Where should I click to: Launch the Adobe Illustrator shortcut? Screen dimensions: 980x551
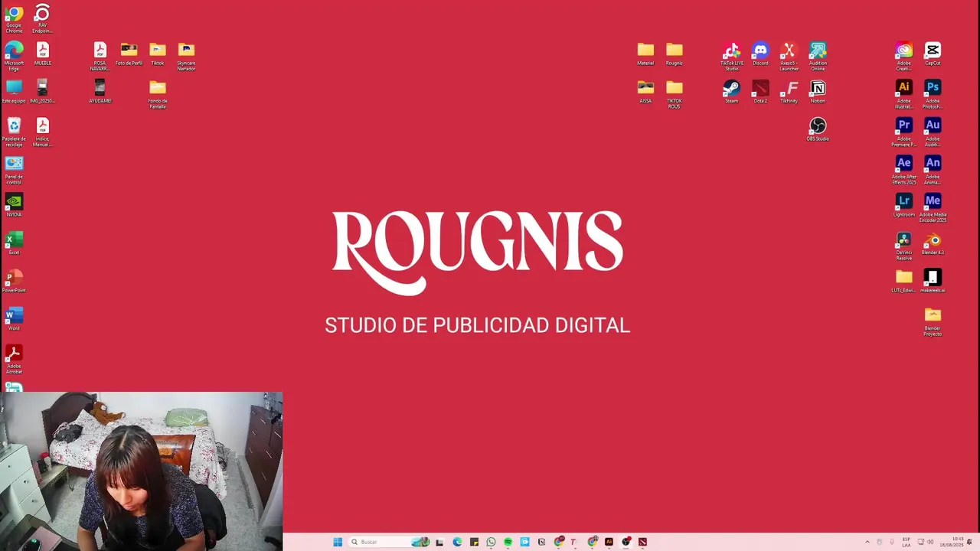click(x=904, y=94)
